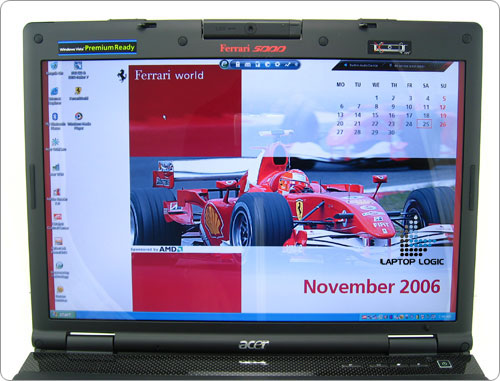This screenshot has height=381, width=500.
Task: Click Sunday 12 in the calendar
Action: point(442,107)
